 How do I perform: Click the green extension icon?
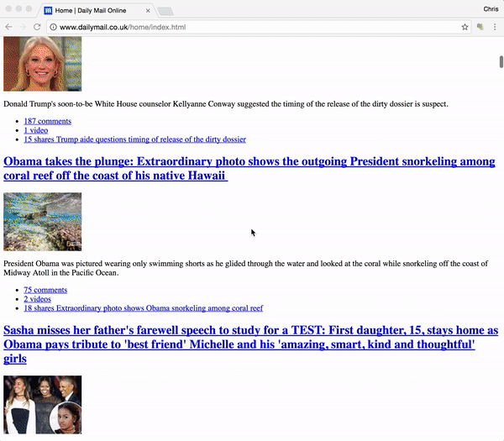(x=480, y=27)
